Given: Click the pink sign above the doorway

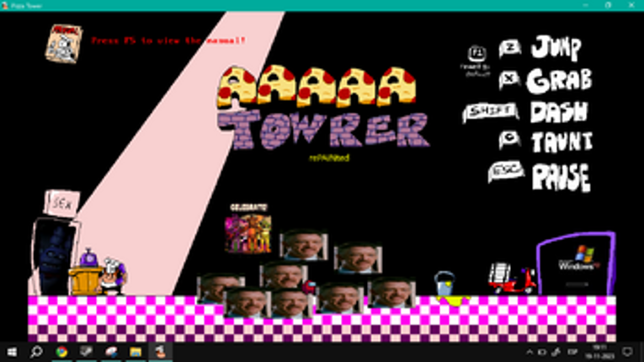Looking at the screenshot, I should 61,203.
